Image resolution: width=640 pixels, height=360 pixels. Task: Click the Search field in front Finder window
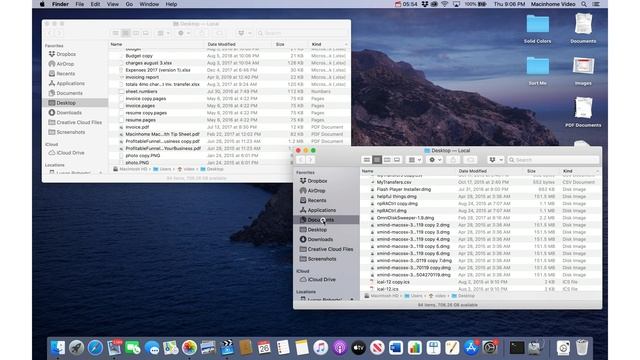click(x=553, y=160)
